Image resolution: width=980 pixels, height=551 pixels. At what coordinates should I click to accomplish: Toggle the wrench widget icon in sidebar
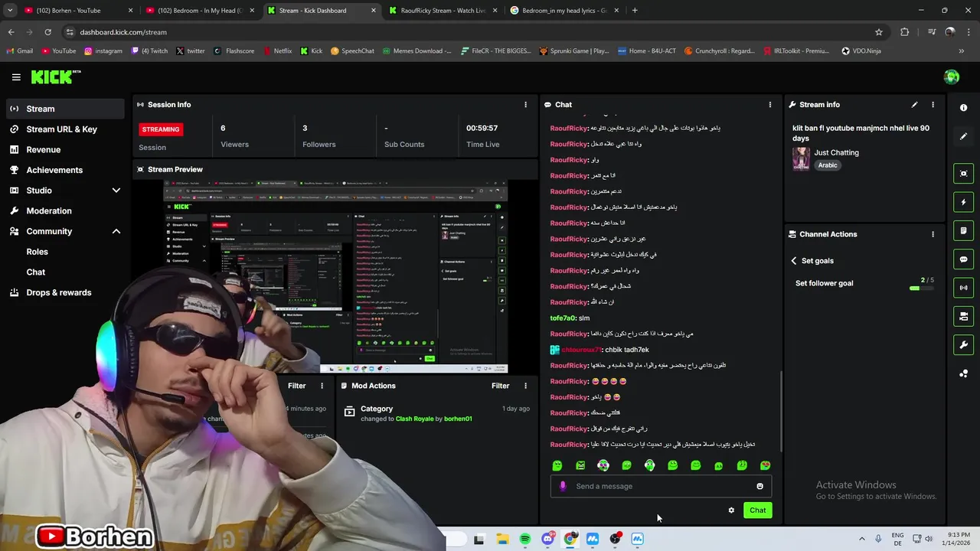point(963,345)
